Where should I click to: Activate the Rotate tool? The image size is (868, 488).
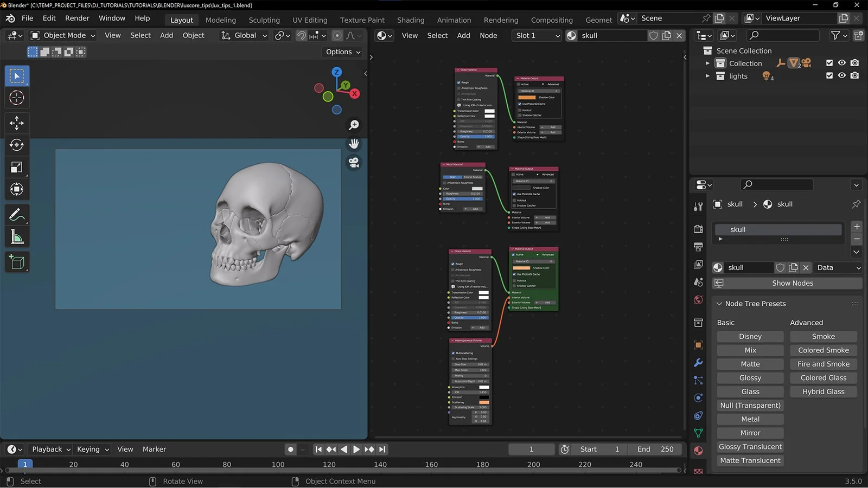(17, 145)
